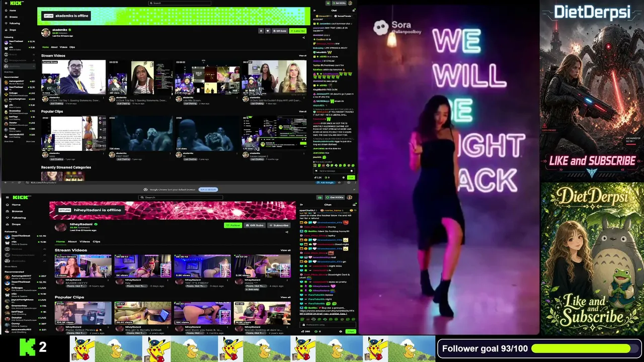
Task: Open hiheyitsdani channel avatar
Action: point(61,227)
